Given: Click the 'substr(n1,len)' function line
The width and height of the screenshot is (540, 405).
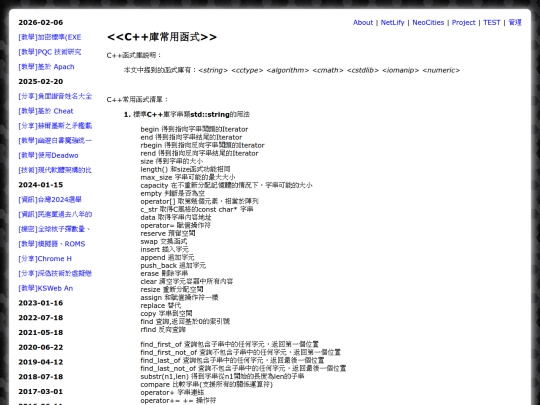Looking at the screenshot, I should [x=222, y=376].
